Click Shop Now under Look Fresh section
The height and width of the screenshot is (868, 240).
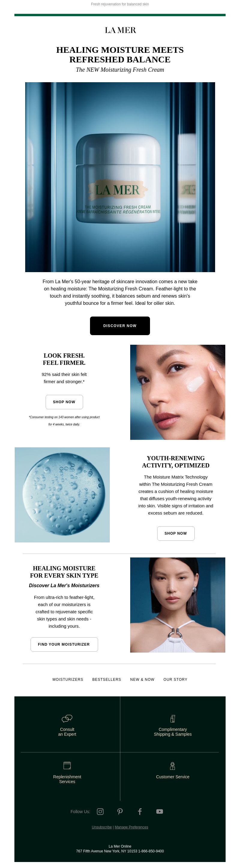pos(64,402)
